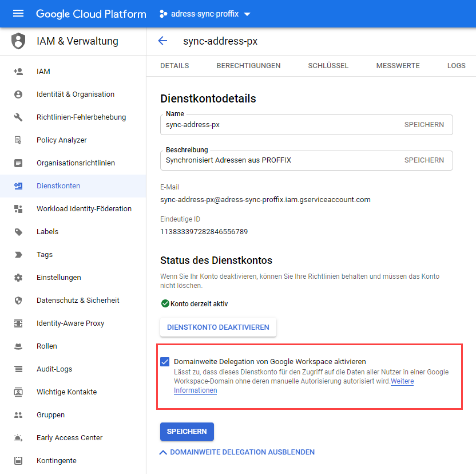Image resolution: width=476 pixels, height=474 pixels.
Task: Click into the Beschreibung text field
Action: click(x=280, y=160)
